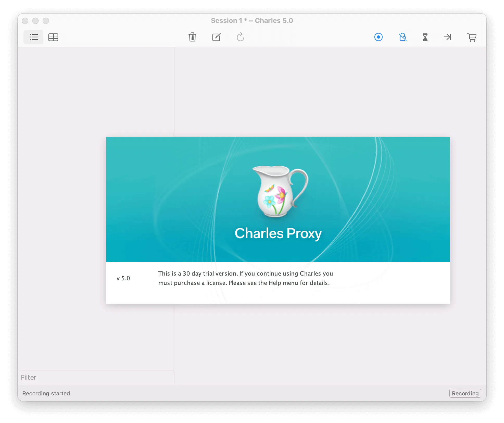Open throttling with the hourglass icon
This screenshot has width=504, height=423.
pos(425,37)
